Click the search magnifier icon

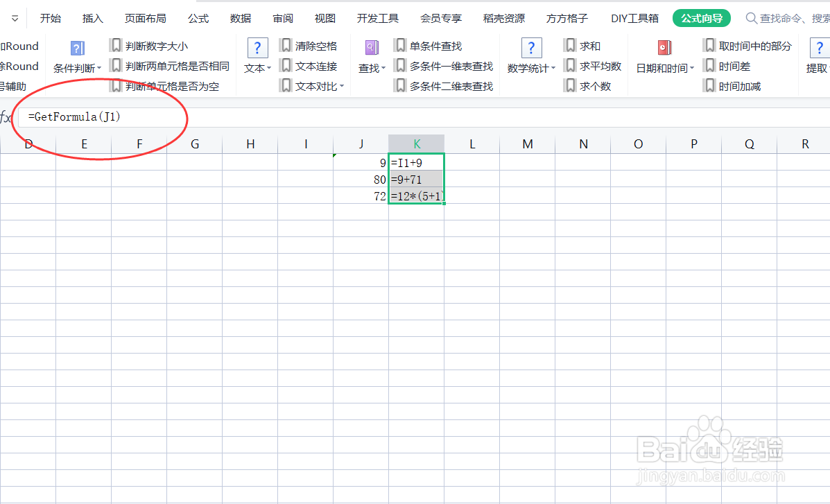click(750, 19)
